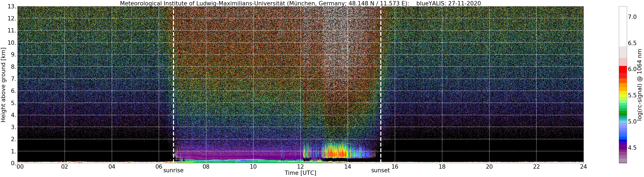Click the sunrise label below the axis
This screenshot has height=177, width=644.
point(173,171)
